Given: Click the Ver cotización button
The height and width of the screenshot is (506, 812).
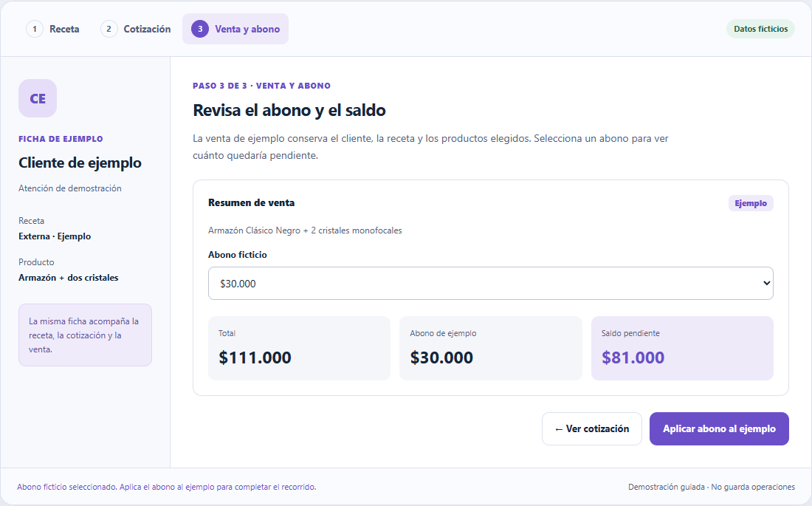Looking at the screenshot, I should coord(591,428).
